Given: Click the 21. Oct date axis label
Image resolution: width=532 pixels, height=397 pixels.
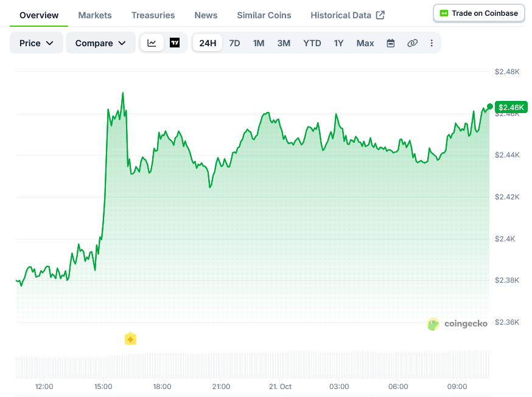Looking at the screenshot, I should coord(280,387).
